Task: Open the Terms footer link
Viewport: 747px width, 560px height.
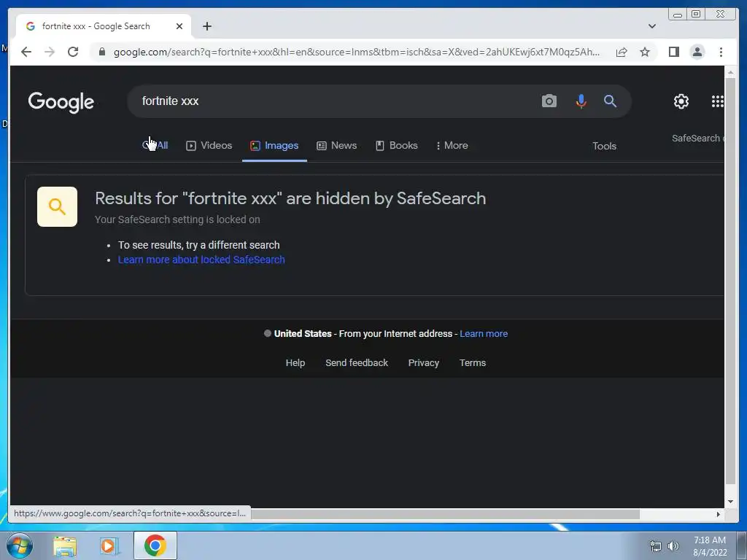Action: (x=473, y=363)
